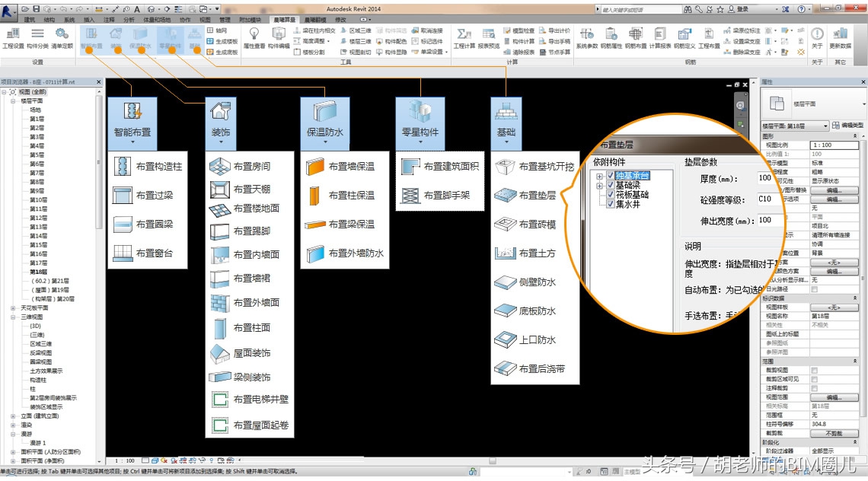
Task: Click the 编辑类型 button in Properties panel
Action: point(850,126)
